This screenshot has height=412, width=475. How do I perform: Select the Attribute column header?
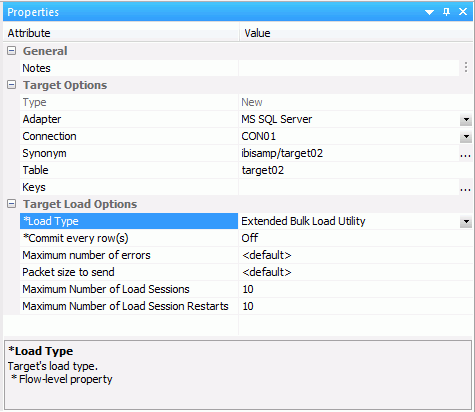(121, 33)
